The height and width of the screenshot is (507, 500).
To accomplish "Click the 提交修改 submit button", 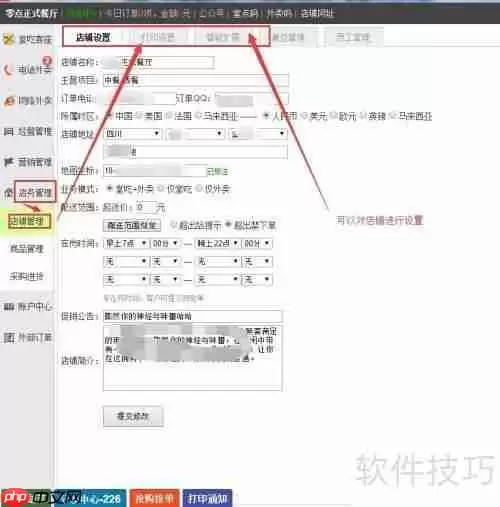I will [x=133, y=416].
